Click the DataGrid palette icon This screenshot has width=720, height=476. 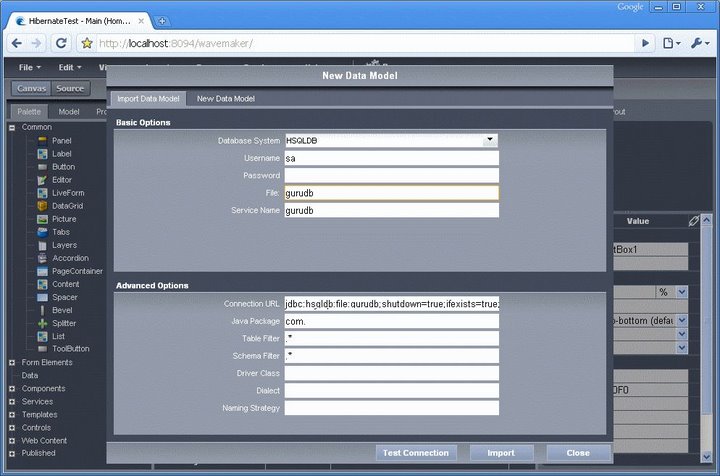[42, 205]
